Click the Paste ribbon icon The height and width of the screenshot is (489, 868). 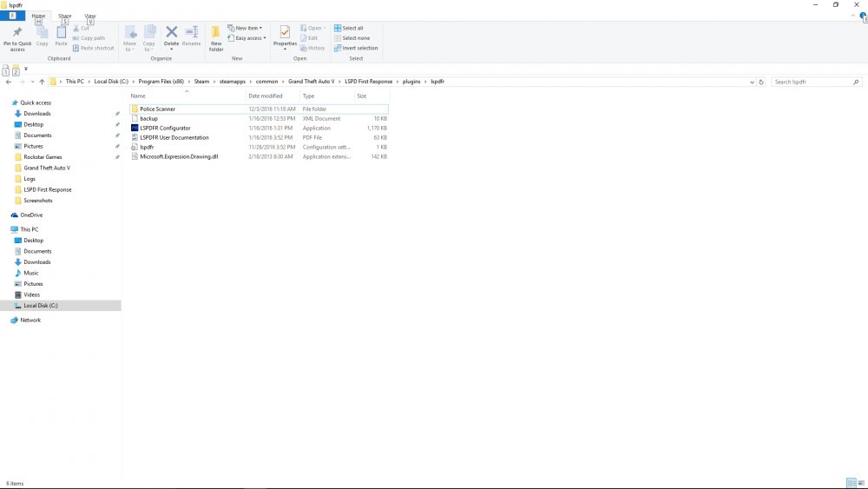[61, 33]
